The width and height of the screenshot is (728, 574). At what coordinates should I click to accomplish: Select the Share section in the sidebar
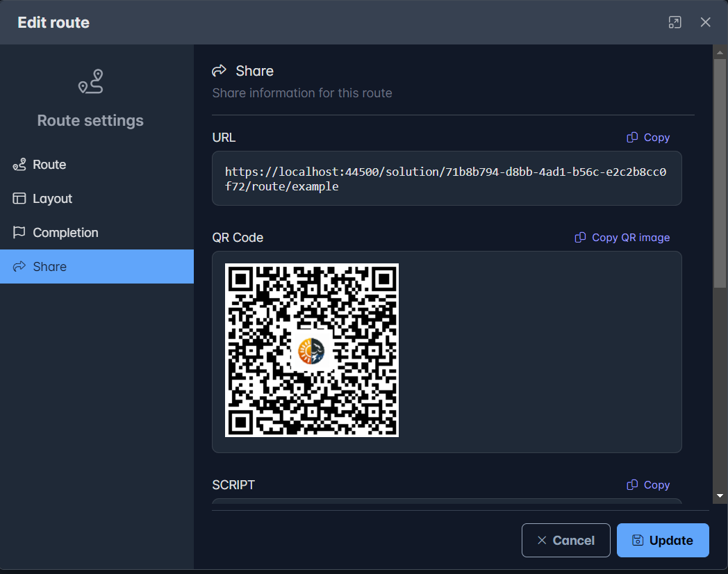(97, 267)
